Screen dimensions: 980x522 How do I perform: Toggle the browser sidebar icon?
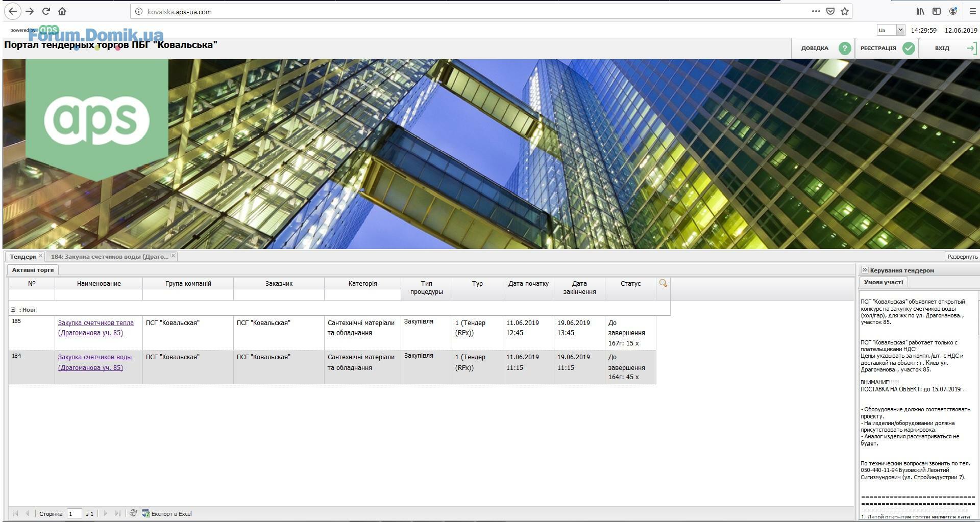(937, 11)
